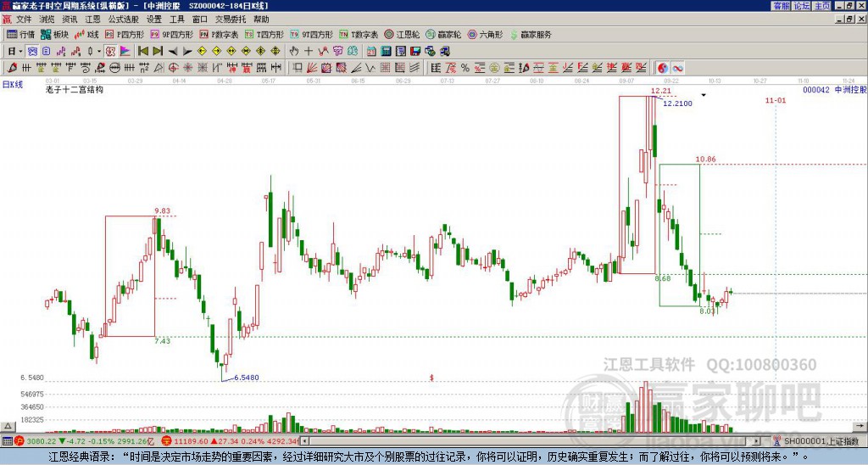868x465 pixels.
Task: Open the 论坛 forum link
Action: click(x=801, y=5)
